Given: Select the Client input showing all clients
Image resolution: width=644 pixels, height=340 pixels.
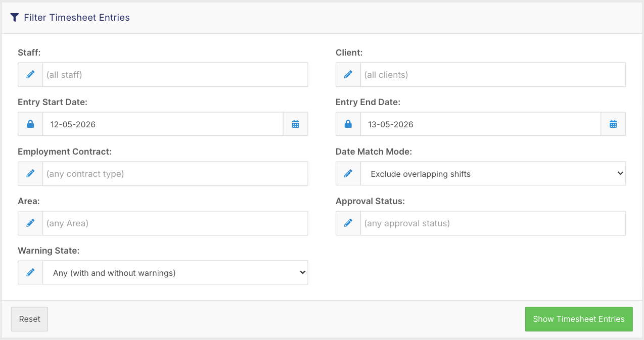Looking at the screenshot, I should [x=493, y=75].
